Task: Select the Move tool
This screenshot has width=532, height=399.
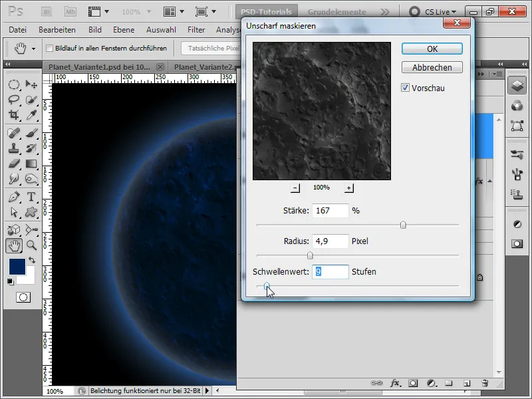Action: 31,84
